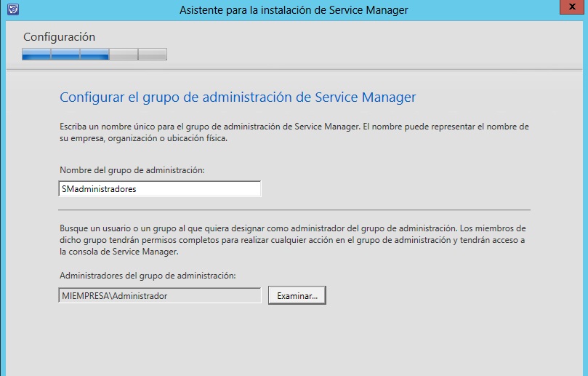
Task: Click the 'Escriba un nombre único' description text
Action: pos(294,132)
